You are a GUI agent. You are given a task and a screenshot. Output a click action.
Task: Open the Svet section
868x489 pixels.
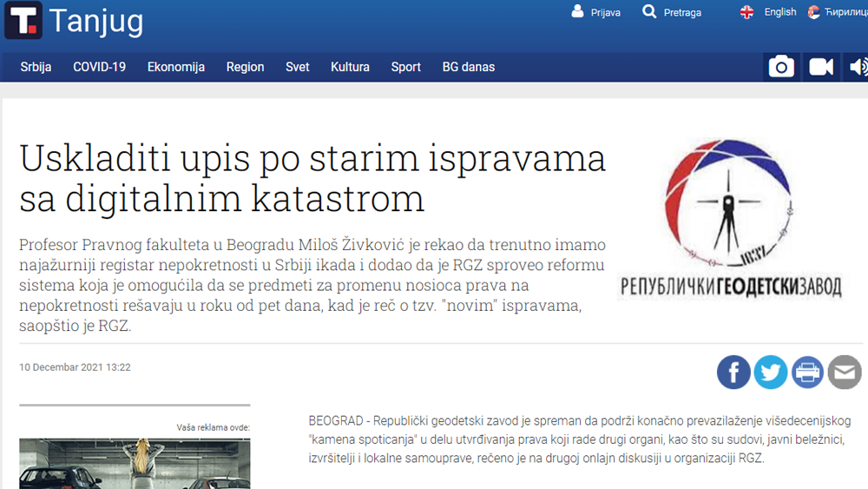[x=297, y=67]
